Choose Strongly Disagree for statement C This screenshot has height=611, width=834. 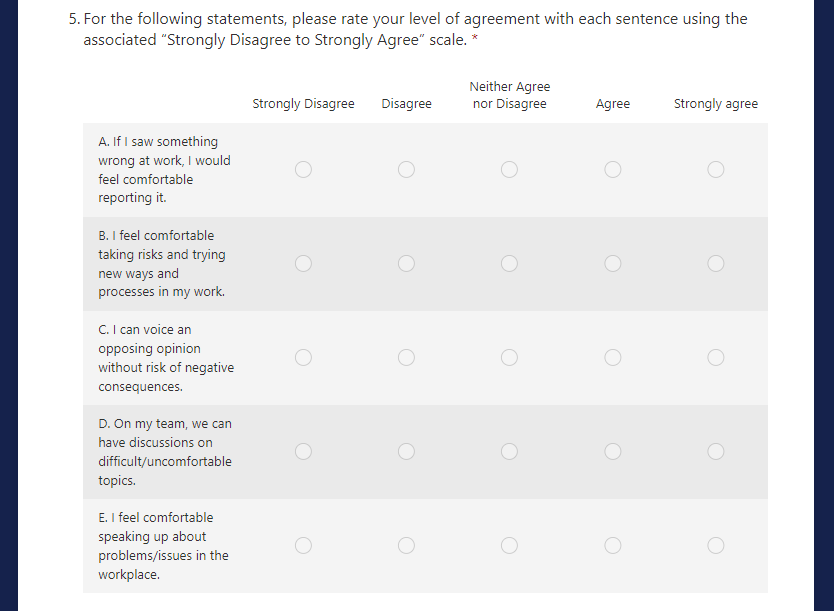[303, 358]
